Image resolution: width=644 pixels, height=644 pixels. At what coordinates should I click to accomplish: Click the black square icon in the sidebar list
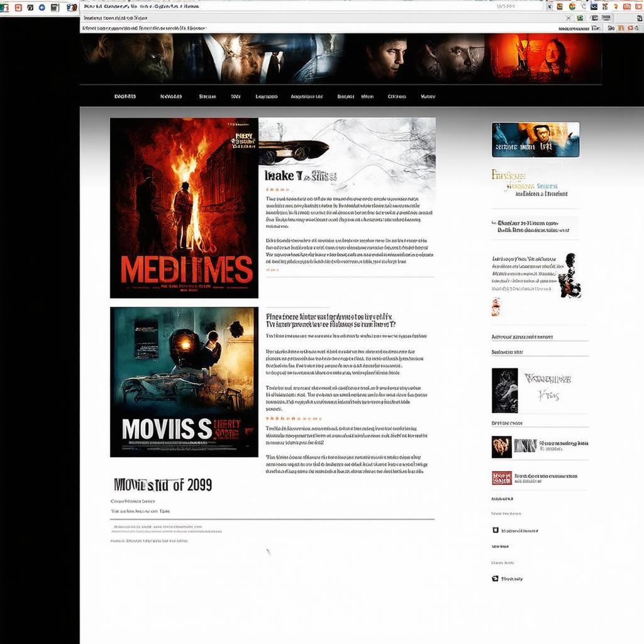tap(496, 530)
